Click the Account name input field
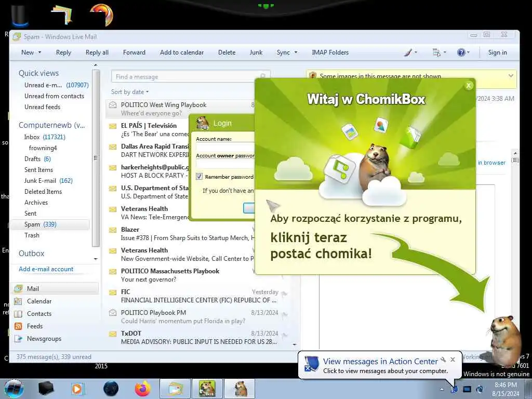532x399 pixels. (225, 147)
